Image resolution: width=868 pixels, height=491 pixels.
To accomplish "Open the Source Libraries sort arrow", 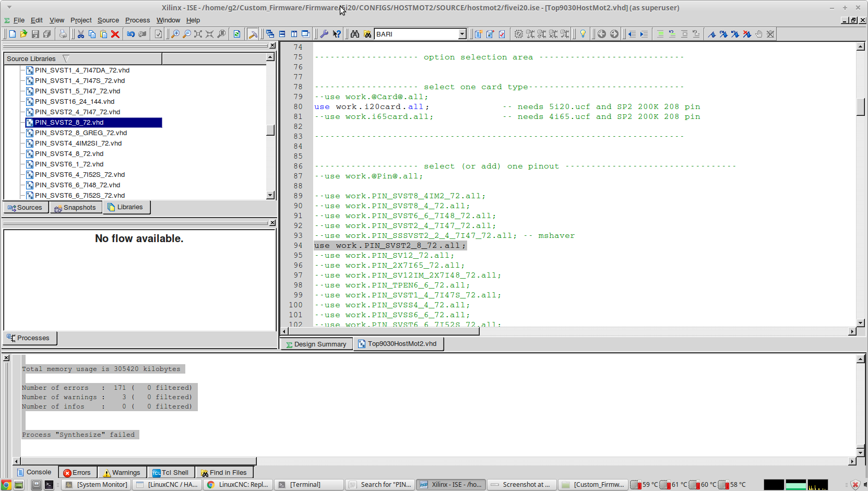I will 66,58.
